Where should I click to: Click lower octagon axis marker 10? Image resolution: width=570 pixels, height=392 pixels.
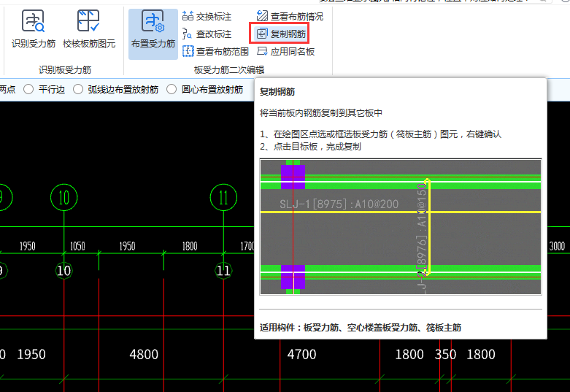[x=64, y=271]
